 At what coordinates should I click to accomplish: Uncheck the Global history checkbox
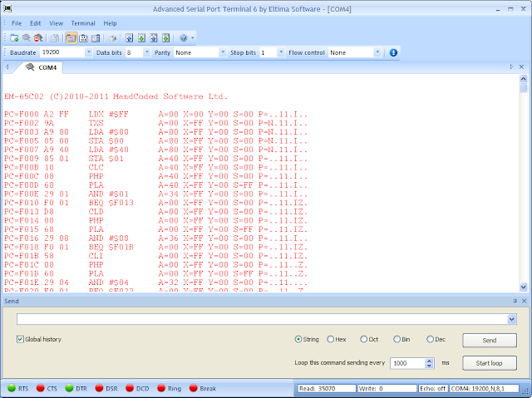point(21,339)
